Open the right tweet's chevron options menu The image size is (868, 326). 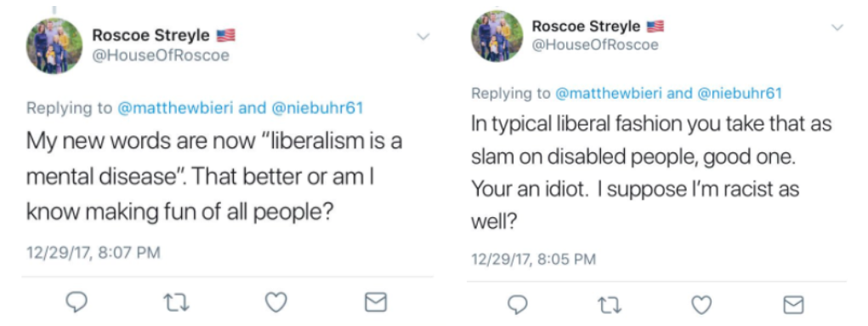click(838, 28)
